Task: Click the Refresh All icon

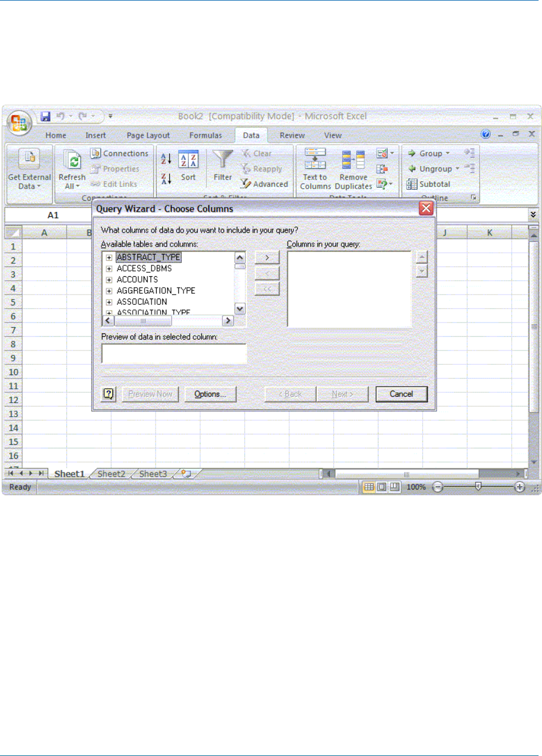Action: (x=72, y=160)
